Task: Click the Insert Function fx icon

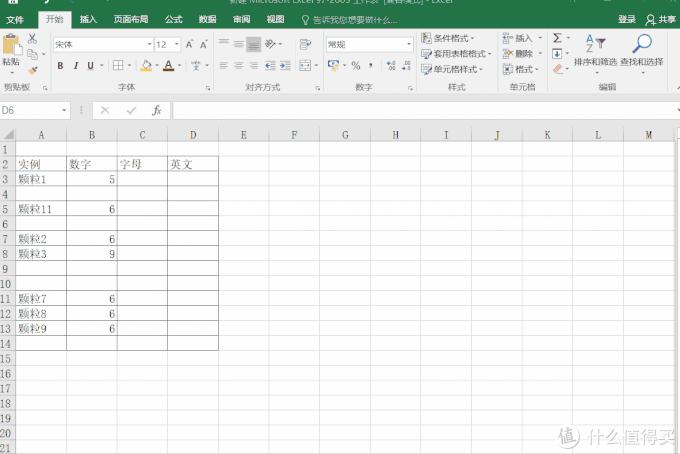Action: pyautogui.click(x=157, y=111)
